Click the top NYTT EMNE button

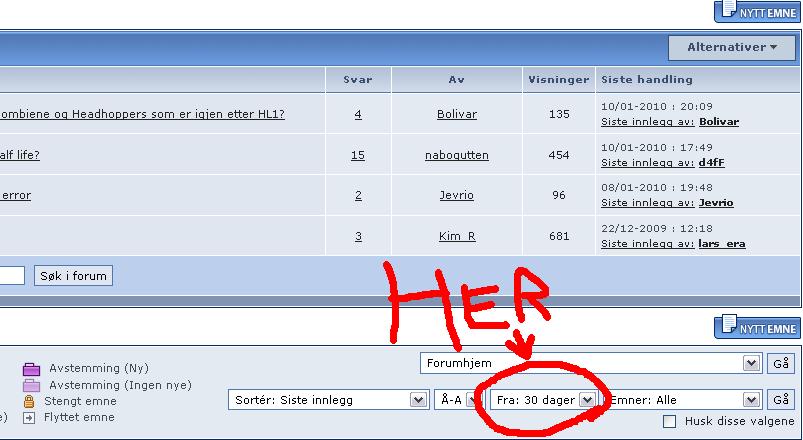[758, 11]
